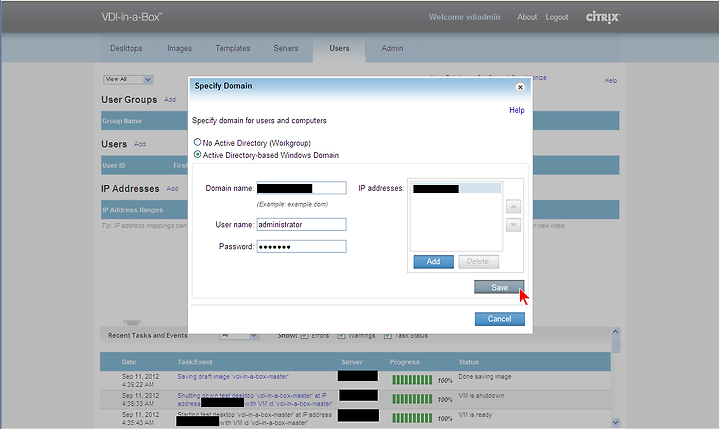Open the View All dropdown
The height and width of the screenshot is (429, 720).
tap(128, 79)
